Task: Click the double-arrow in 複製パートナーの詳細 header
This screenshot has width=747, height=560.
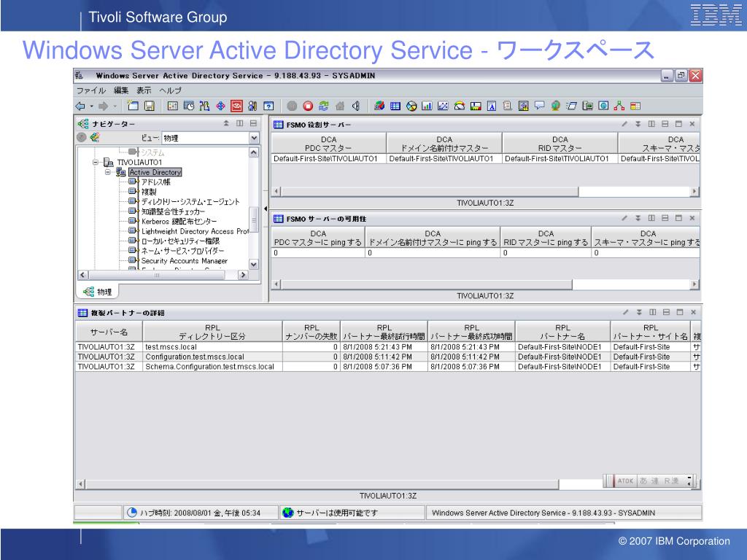Action: click(x=639, y=312)
